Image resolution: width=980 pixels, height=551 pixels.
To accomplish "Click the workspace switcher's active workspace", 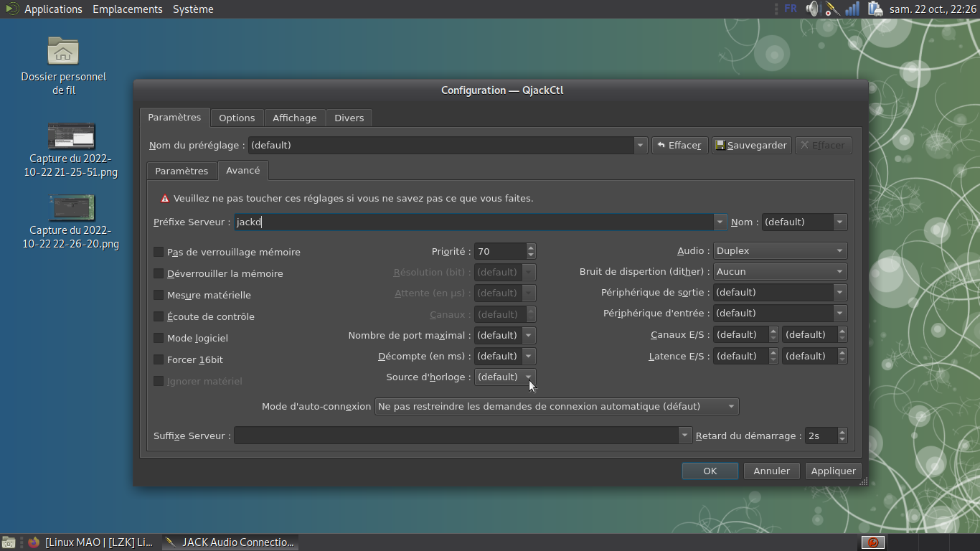I will coord(873,542).
